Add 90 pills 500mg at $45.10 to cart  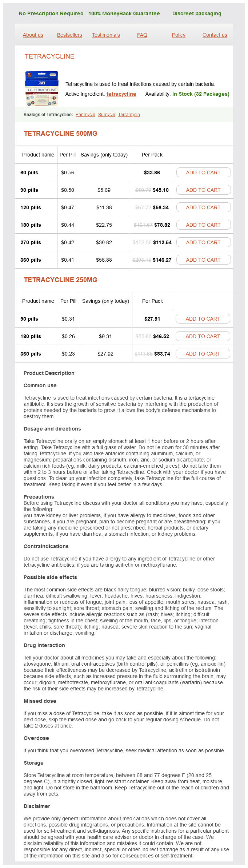[x=203, y=190]
